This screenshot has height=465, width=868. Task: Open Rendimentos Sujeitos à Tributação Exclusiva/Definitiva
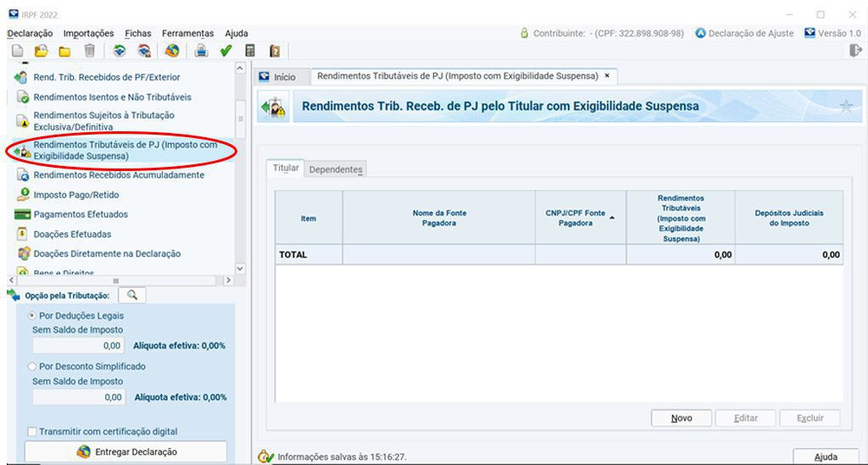tap(104, 120)
